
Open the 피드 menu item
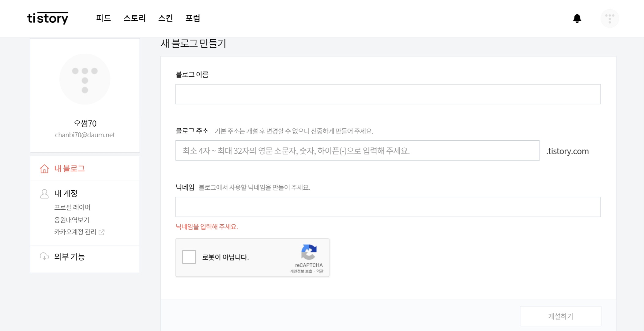(x=103, y=18)
